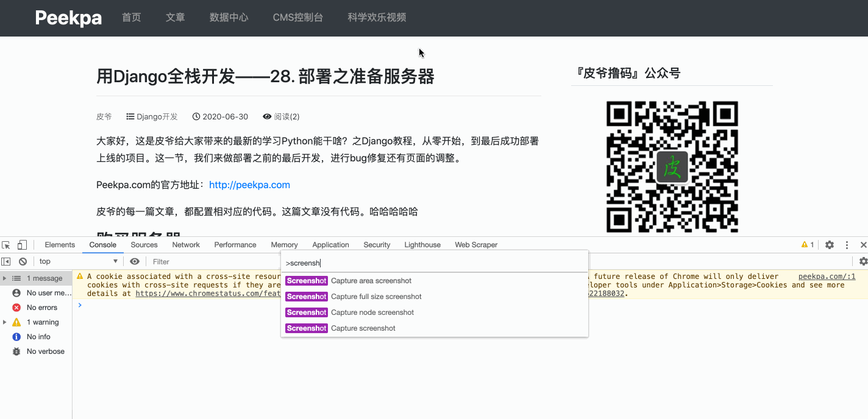Viewport: 868px width, 419px height.
Task: Select Capture area screenshot command
Action: (x=435, y=281)
